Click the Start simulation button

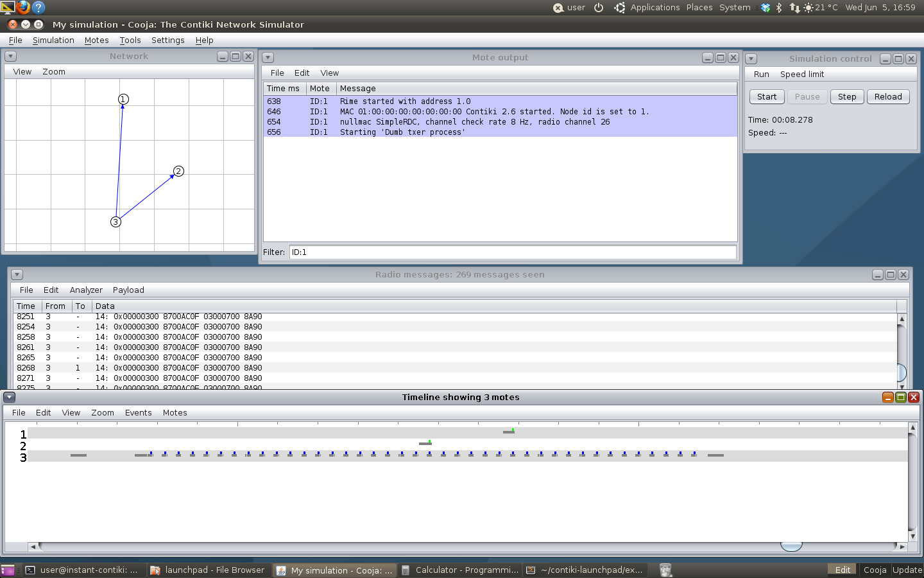[x=767, y=97]
